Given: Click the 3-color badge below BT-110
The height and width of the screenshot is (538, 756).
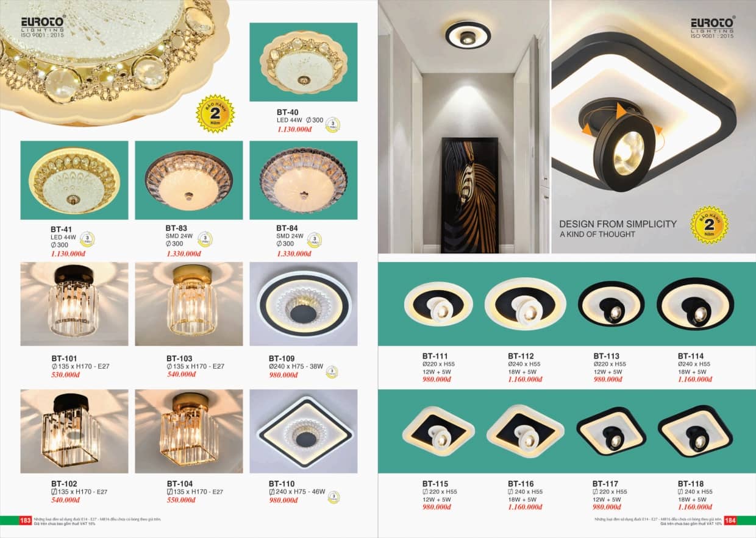Looking at the screenshot, I should pos(333,498).
